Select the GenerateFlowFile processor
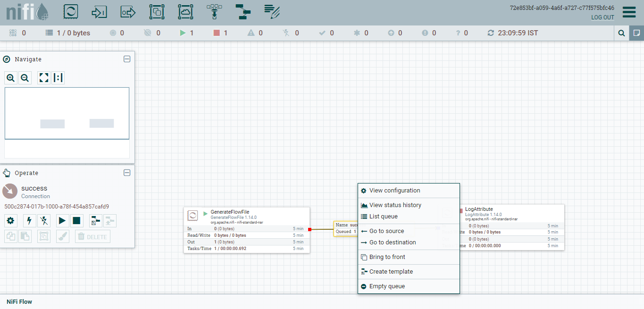This screenshot has height=309, width=644. click(247, 230)
